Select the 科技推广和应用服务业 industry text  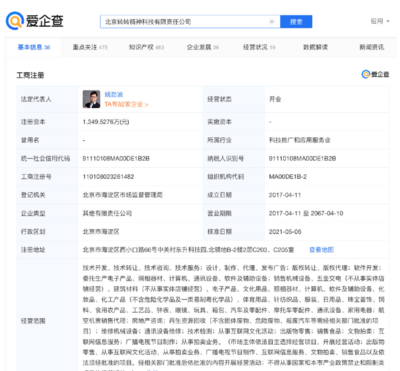300,140
